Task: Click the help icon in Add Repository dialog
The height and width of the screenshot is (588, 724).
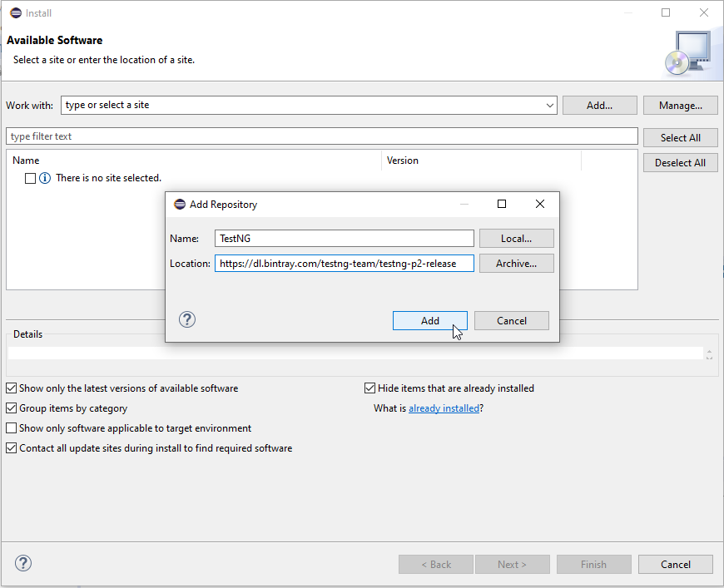Action: click(x=187, y=319)
